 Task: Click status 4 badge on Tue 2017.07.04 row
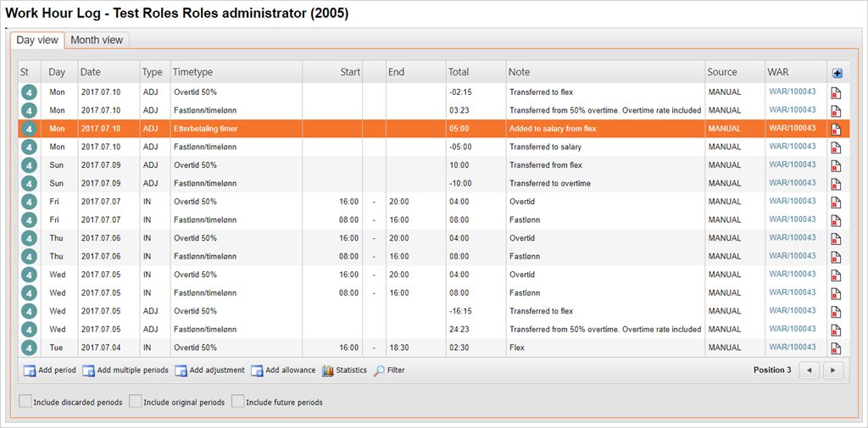(29, 347)
